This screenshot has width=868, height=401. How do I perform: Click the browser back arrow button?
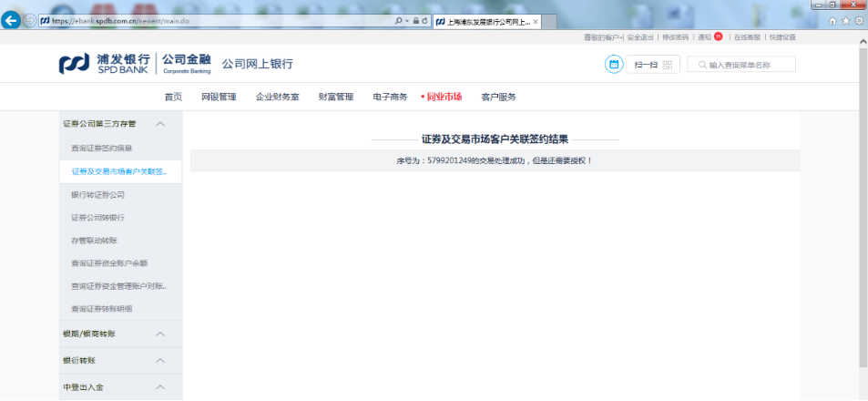12,21
